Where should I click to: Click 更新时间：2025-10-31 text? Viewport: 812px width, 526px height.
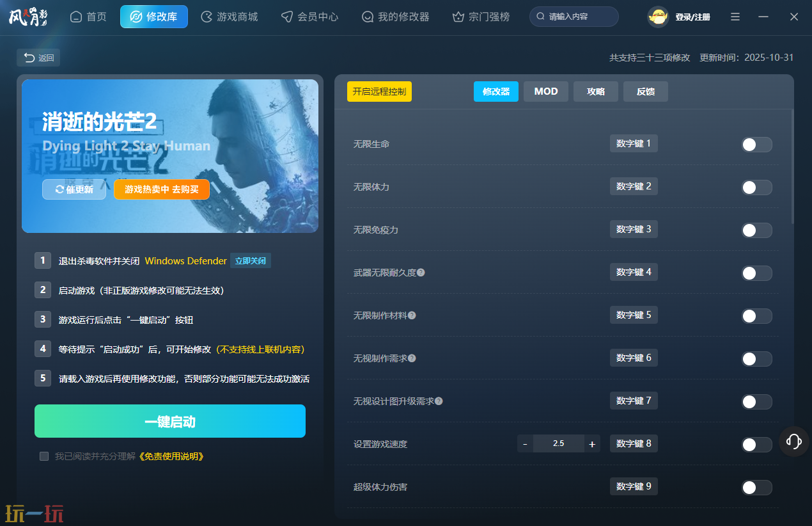[x=747, y=58]
